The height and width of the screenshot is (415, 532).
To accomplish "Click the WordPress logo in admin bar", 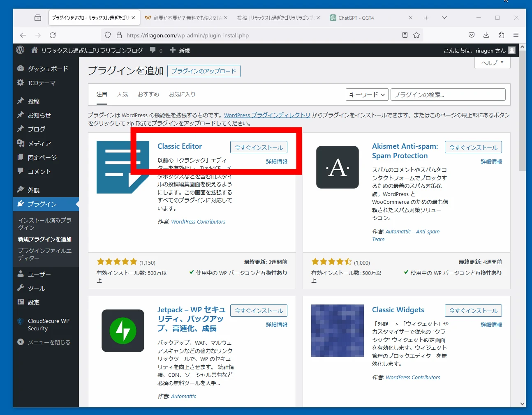I will tap(20, 50).
